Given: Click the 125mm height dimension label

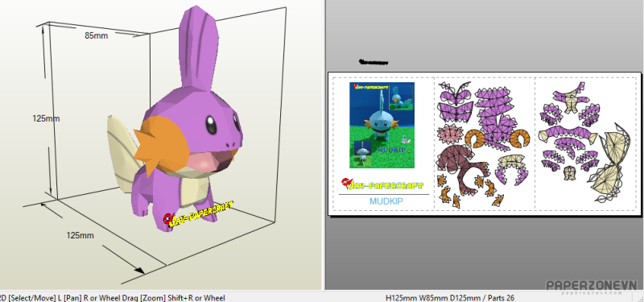Looking at the screenshot, I should (x=46, y=118).
